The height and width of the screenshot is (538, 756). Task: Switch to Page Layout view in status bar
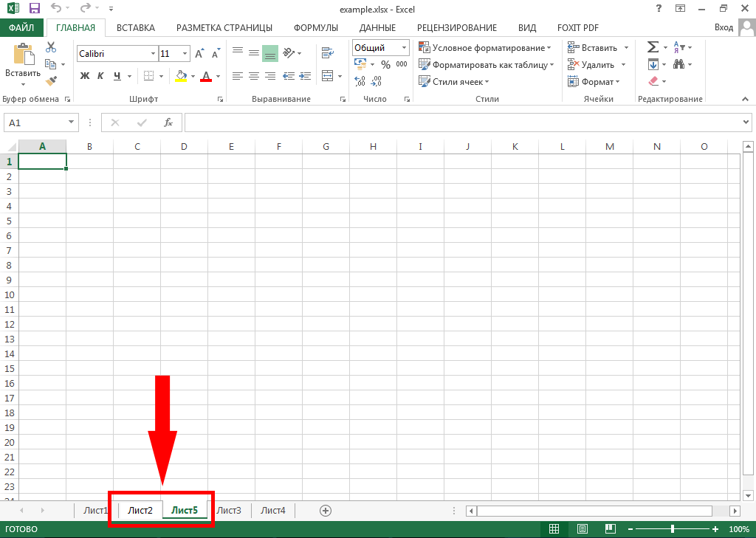pos(582,529)
